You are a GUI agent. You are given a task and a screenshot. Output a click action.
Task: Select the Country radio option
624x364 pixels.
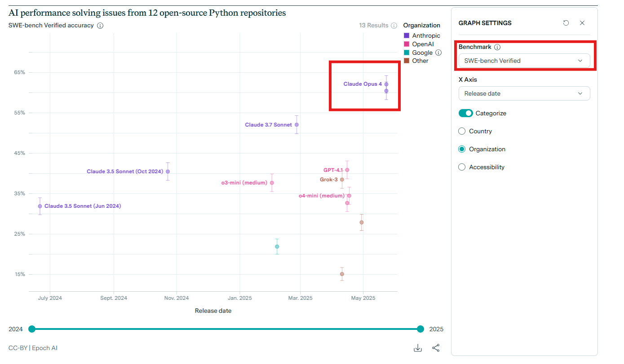click(x=462, y=131)
